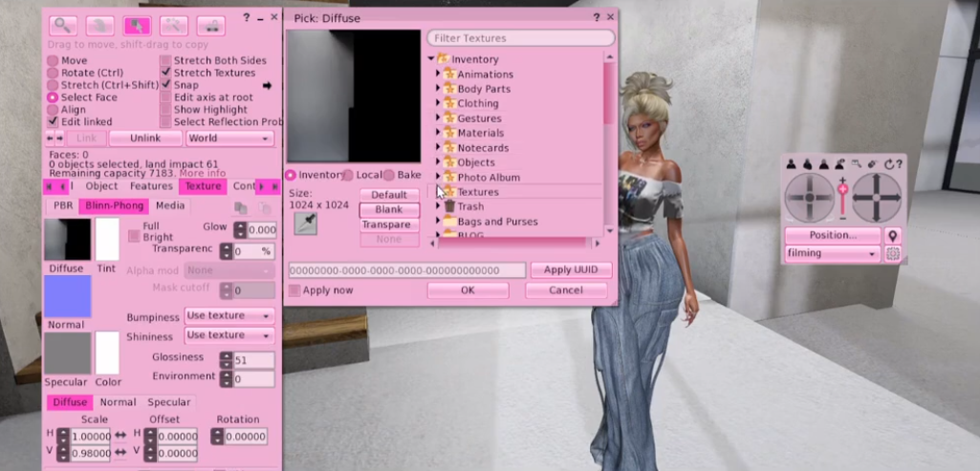
Task: Select the front view avatar icon
Action: tap(792, 164)
